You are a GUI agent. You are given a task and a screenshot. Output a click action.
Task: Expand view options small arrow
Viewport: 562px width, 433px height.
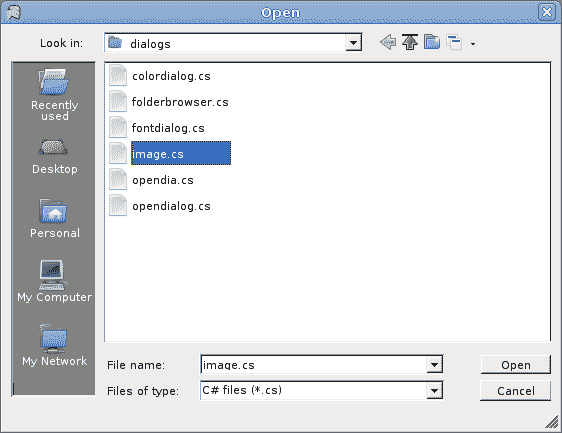point(473,44)
